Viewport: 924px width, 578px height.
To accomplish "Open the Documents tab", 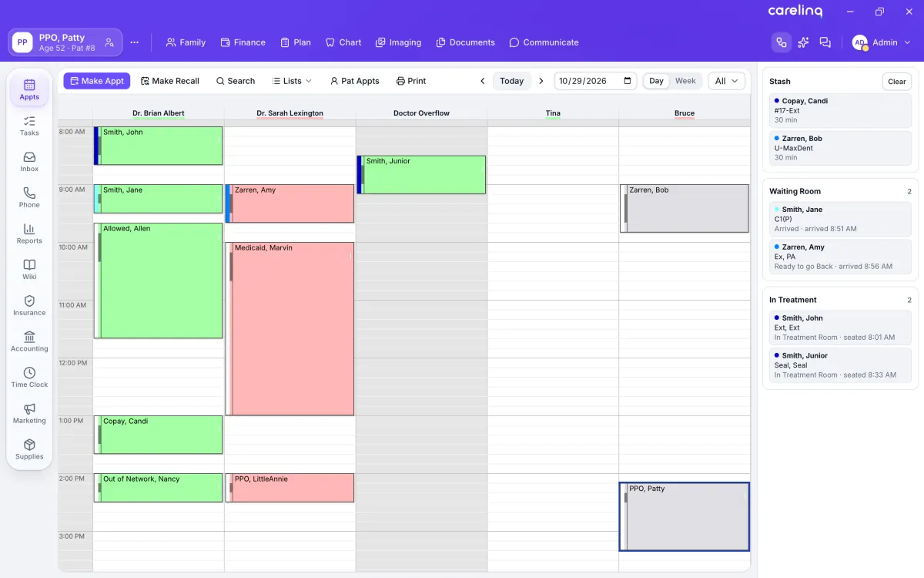I will click(x=466, y=42).
